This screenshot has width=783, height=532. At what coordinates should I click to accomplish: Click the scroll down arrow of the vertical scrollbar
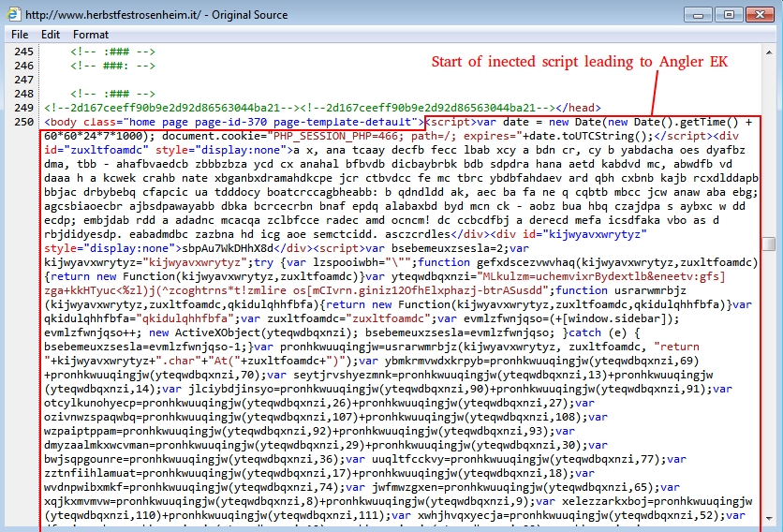[x=769, y=519]
